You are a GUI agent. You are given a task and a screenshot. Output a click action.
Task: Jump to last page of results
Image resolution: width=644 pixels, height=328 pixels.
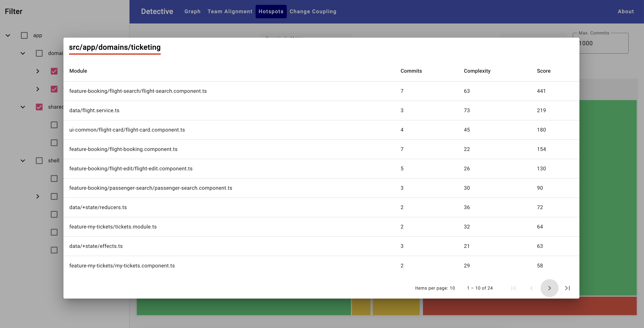tap(567, 288)
